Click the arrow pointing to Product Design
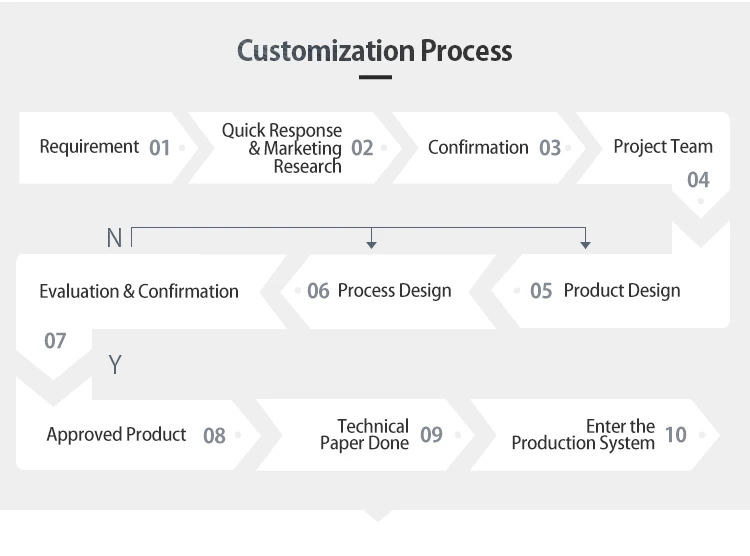The width and height of the screenshot is (750, 556). [x=585, y=242]
